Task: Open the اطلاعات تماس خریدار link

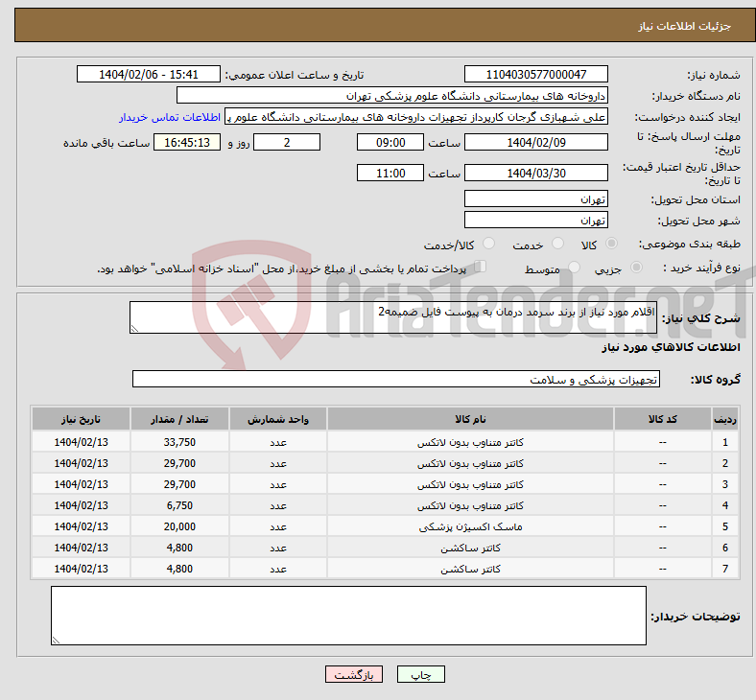Action: point(170,117)
